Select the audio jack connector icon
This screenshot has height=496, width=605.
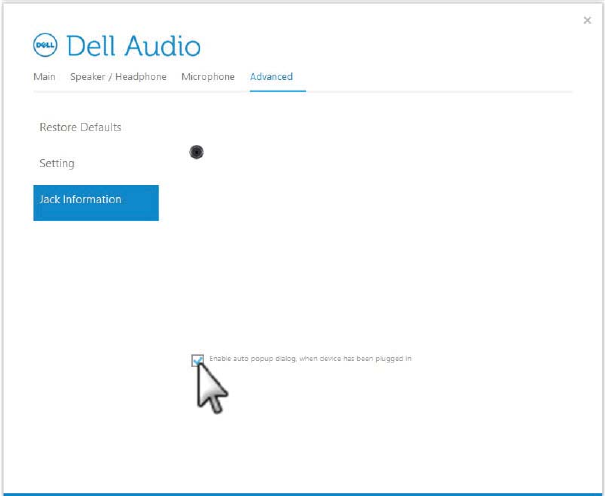pyautogui.click(x=196, y=152)
